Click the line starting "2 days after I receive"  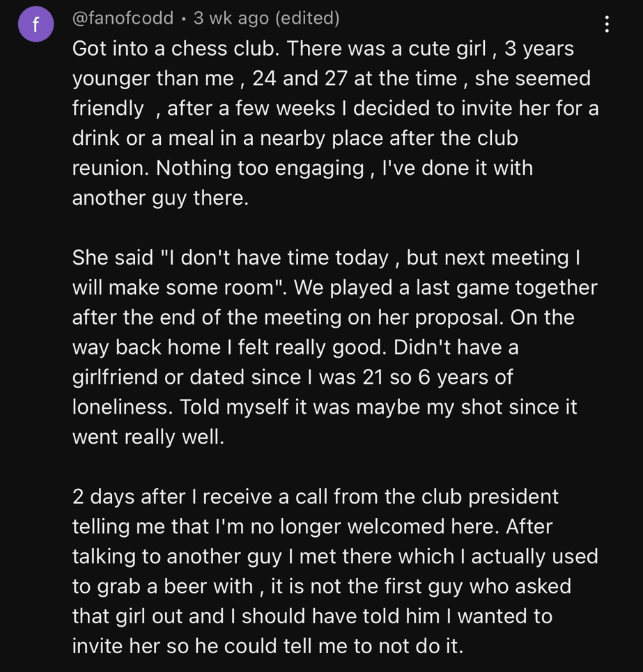[315, 497]
